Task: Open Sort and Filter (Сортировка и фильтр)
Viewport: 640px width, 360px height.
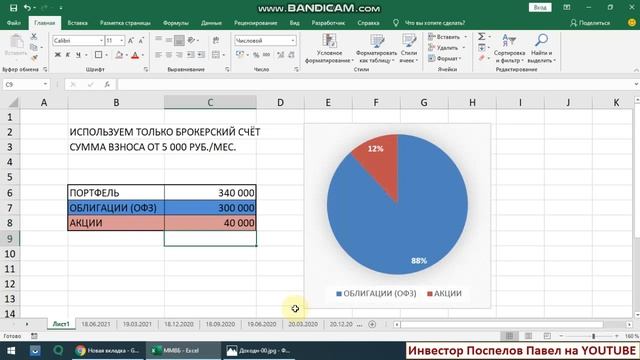Action: tap(509, 49)
